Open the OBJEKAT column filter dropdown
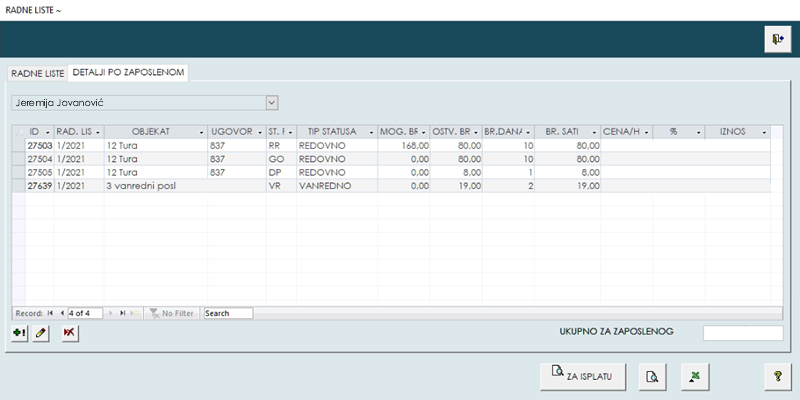The height and width of the screenshot is (400, 800). (201, 132)
